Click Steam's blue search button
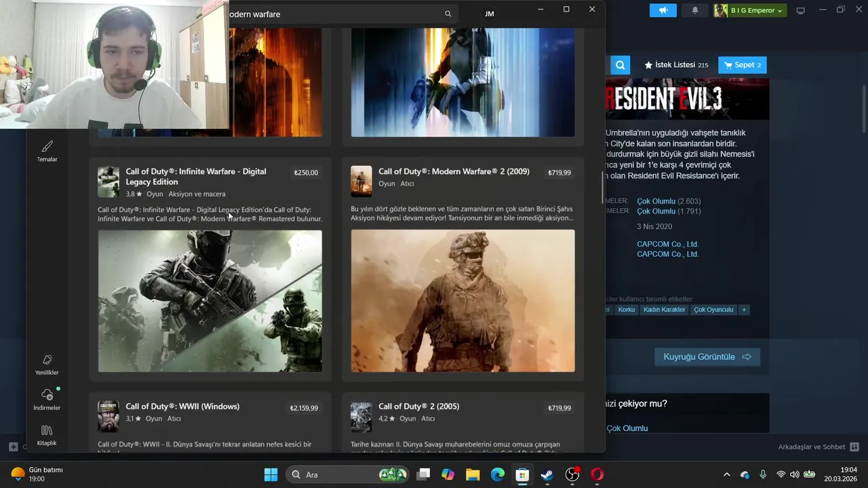The width and height of the screenshot is (868, 488). coord(620,65)
